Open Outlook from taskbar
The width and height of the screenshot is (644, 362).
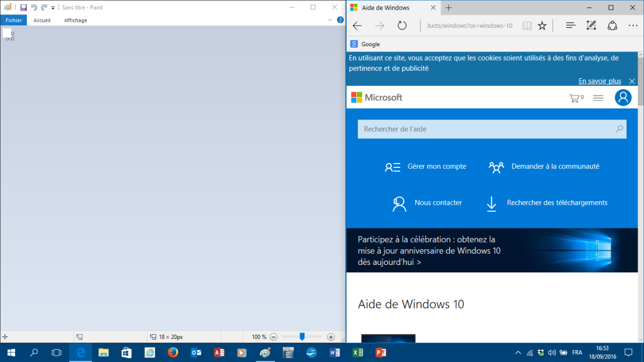(196, 353)
